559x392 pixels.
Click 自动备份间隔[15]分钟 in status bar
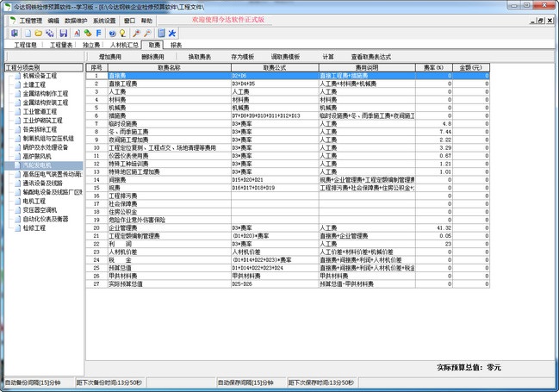(33, 383)
